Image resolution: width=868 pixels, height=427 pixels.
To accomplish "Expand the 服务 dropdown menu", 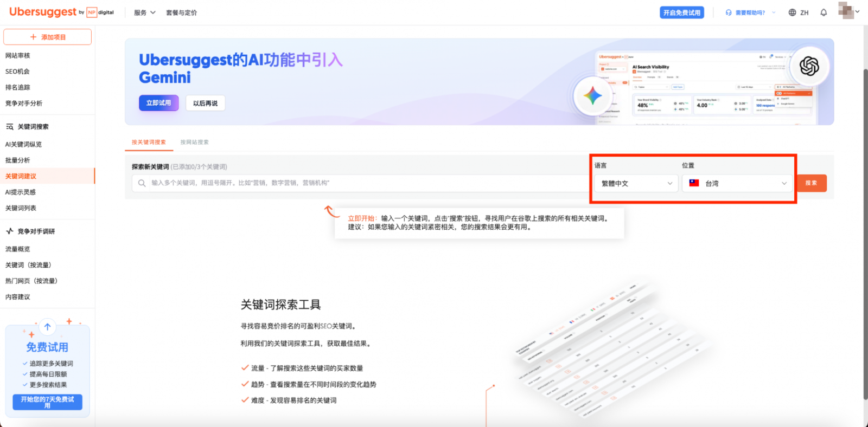I will (144, 12).
